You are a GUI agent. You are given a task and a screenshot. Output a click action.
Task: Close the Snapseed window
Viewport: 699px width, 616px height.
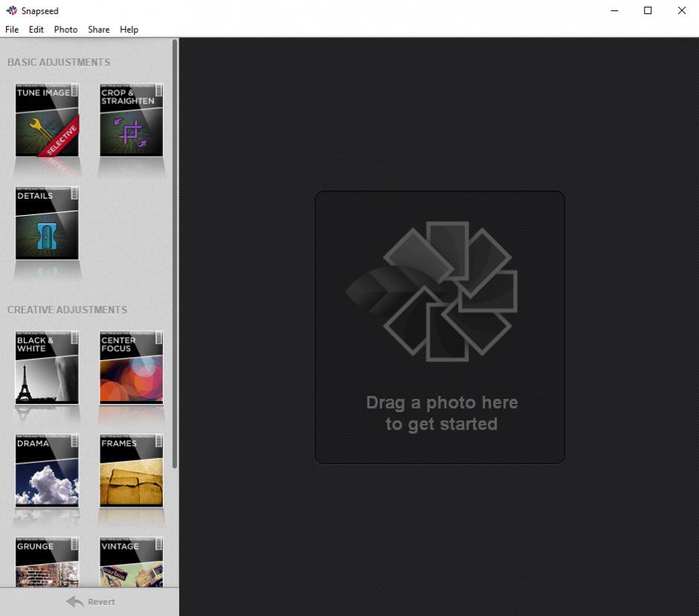[x=682, y=10]
